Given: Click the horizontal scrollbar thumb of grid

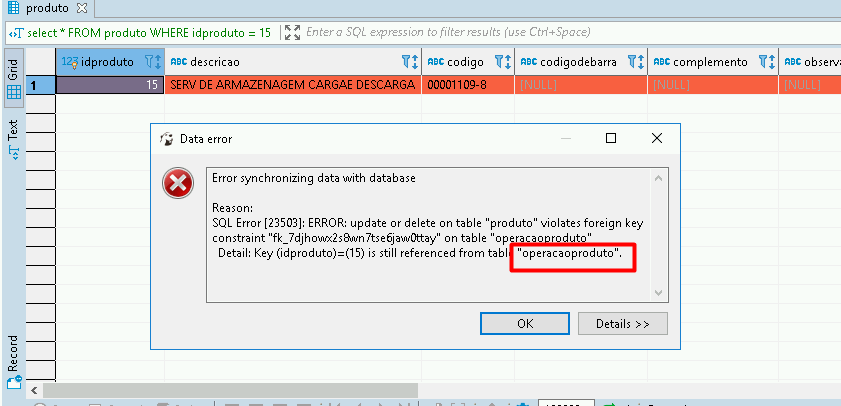Looking at the screenshot, I should point(230,390).
